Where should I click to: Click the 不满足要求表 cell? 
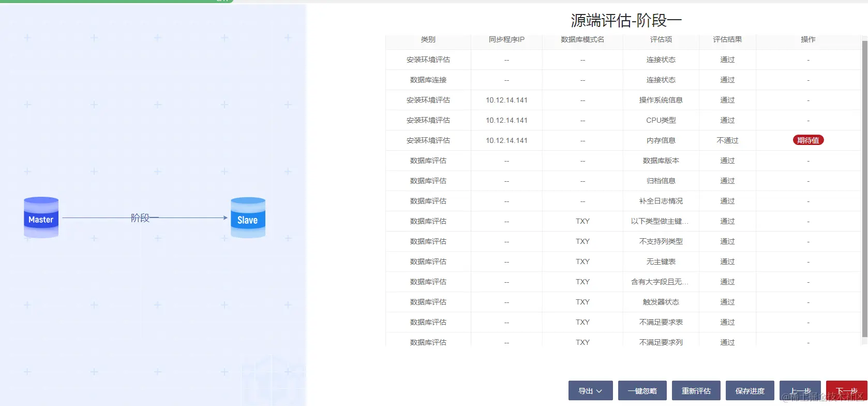[661, 322]
